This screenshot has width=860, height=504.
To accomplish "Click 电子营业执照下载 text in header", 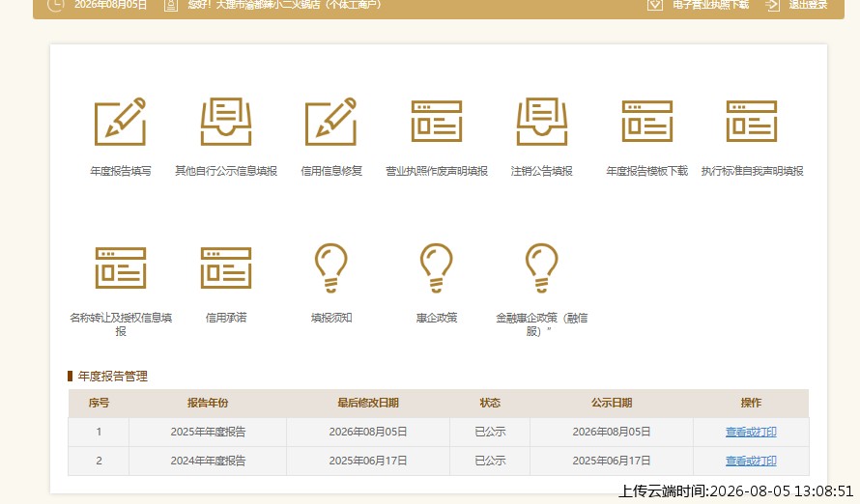I will coord(711,5).
